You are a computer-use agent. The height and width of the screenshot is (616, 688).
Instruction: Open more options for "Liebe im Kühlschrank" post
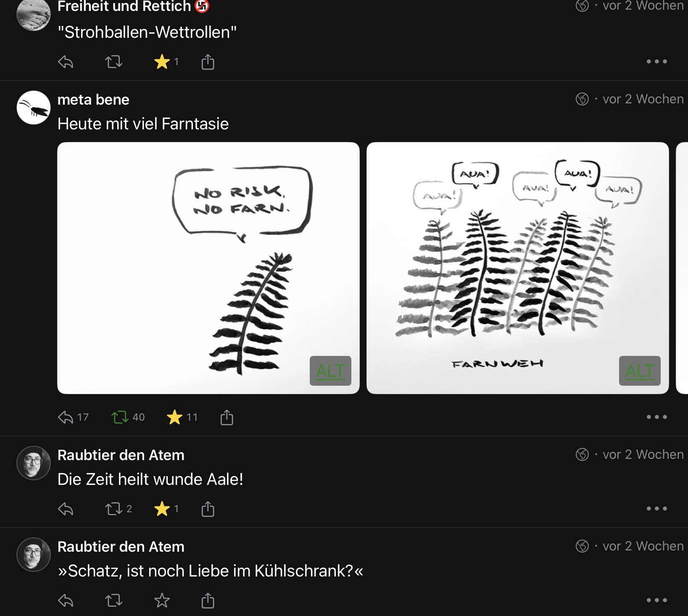[x=656, y=600]
